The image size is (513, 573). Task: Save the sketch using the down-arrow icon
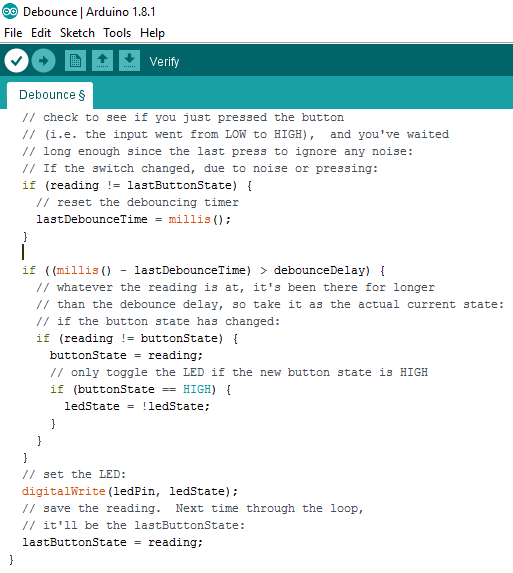click(x=129, y=61)
